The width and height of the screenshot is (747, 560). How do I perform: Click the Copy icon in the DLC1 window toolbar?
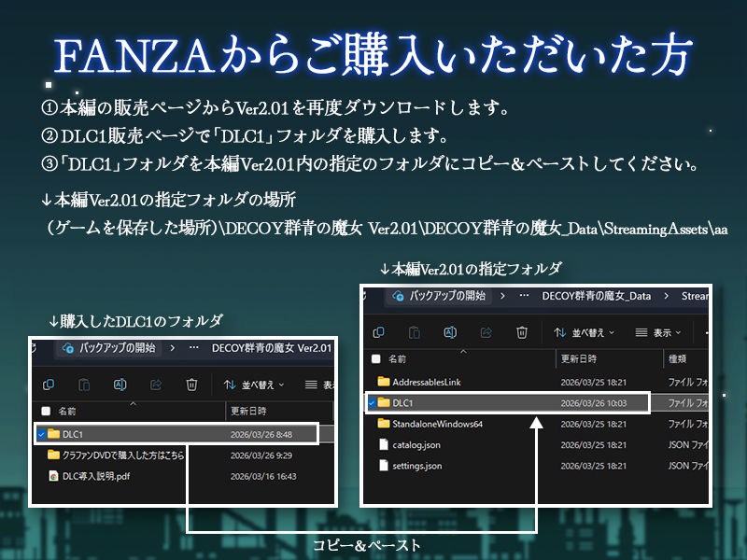tap(49, 385)
